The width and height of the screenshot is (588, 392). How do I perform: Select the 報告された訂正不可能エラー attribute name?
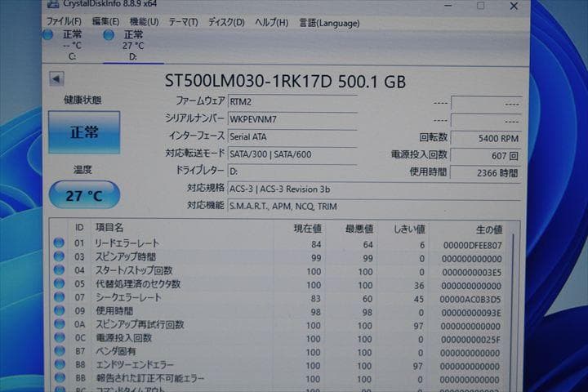pos(150,378)
